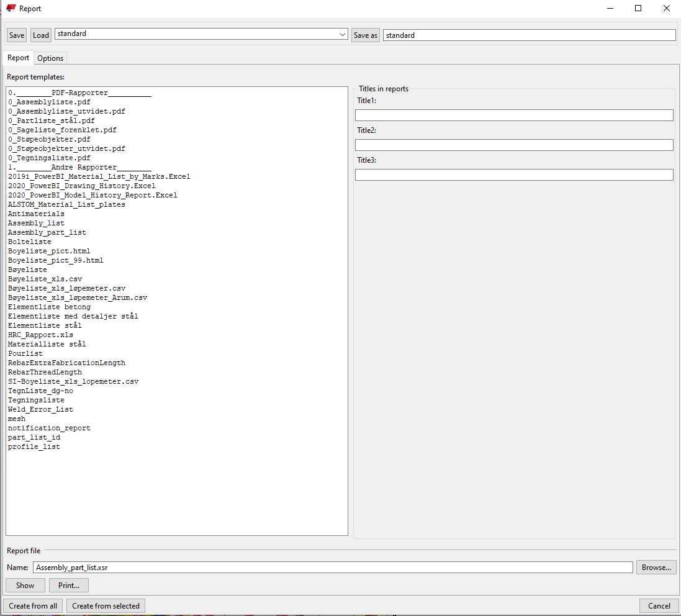Click Create from selected button

106,606
